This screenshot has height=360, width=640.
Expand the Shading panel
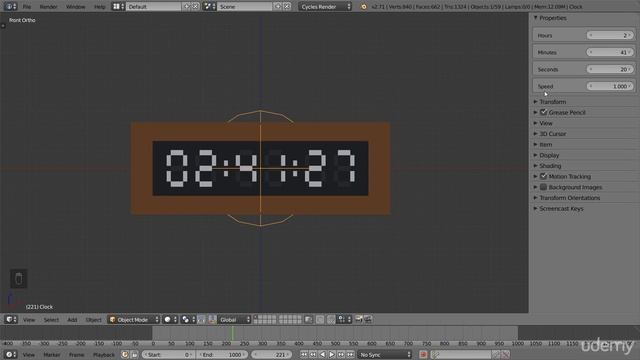pos(550,166)
